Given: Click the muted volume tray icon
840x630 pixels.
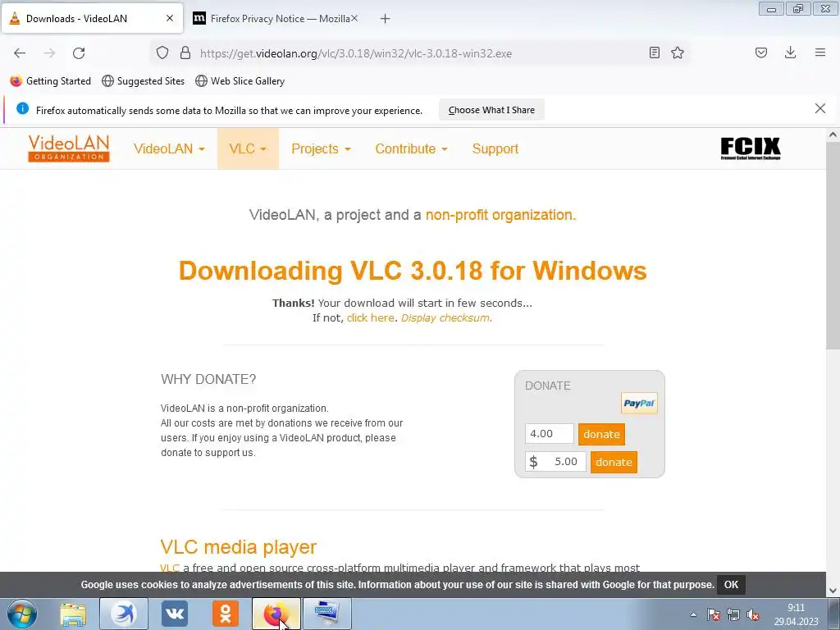Looking at the screenshot, I should pyautogui.click(x=753, y=615).
